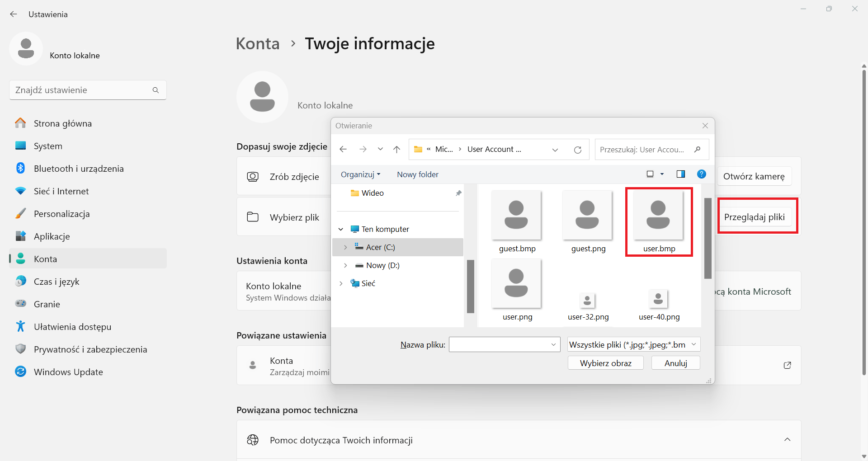
Task: Pin the navigation pane with the pin icon
Action: 458,193
